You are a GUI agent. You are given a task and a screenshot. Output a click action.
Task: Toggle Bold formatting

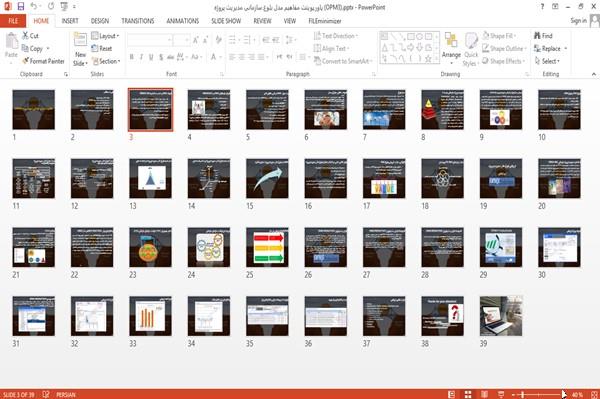pos(132,57)
